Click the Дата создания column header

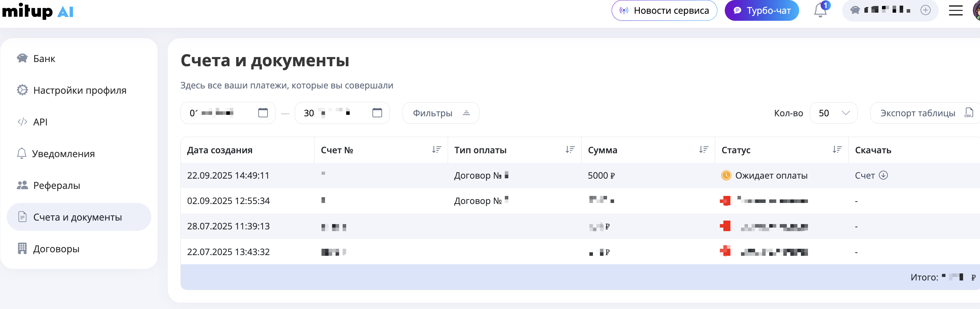[x=220, y=150]
